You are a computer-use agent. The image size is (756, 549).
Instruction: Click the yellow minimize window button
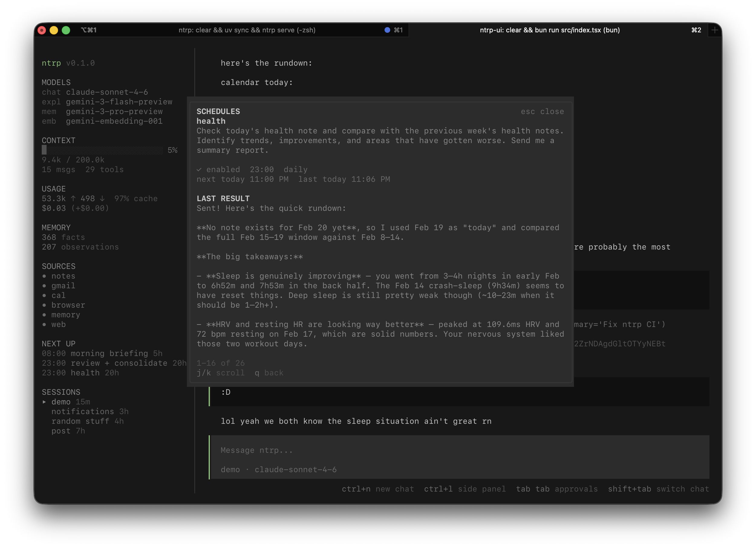coord(54,30)
